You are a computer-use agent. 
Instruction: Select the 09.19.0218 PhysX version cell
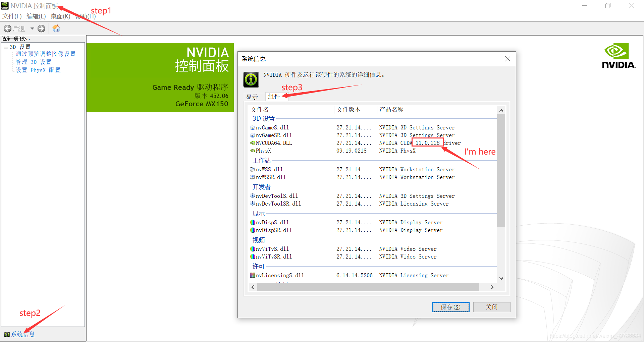(x=352, y=151)
